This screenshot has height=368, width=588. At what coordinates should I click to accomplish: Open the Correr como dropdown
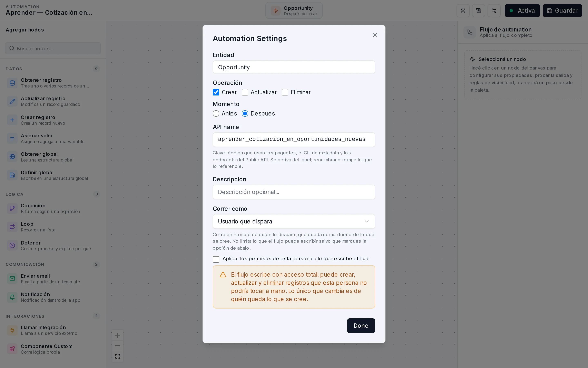click(294, 221)
